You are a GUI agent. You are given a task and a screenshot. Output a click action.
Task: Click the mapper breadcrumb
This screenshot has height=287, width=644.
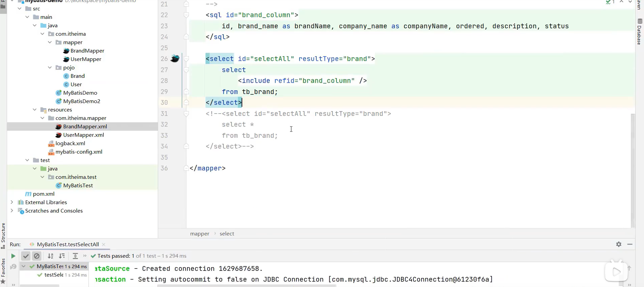coord(200,233)
